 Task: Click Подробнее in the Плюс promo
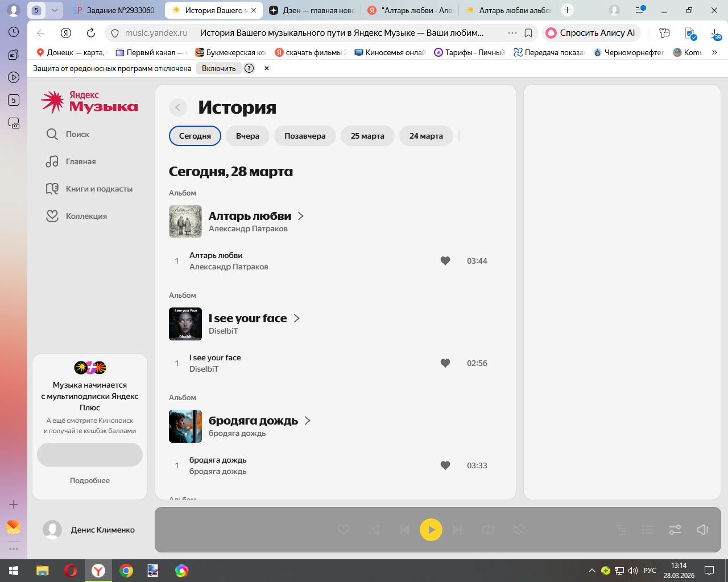click(x=90, y=480)
